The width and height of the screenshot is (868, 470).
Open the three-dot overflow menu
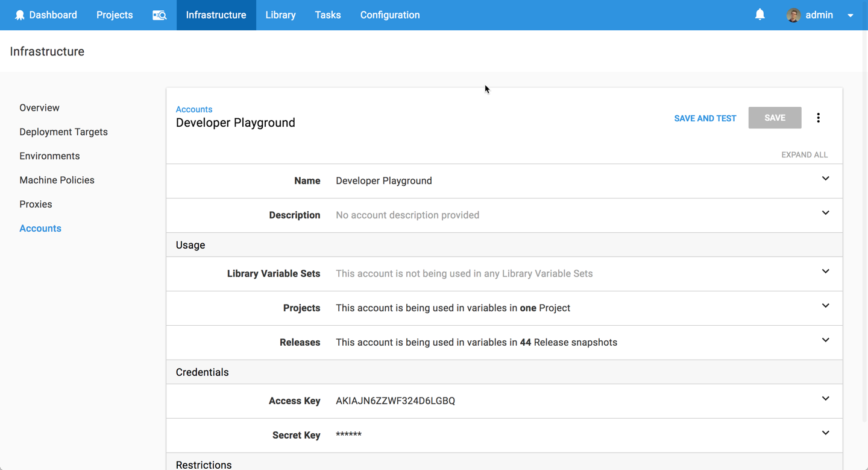(x=818, y=118)
